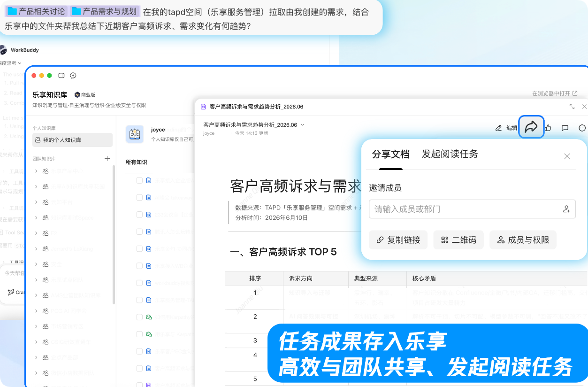
Task: Expand the 安全 tree node
Action: 36,264
